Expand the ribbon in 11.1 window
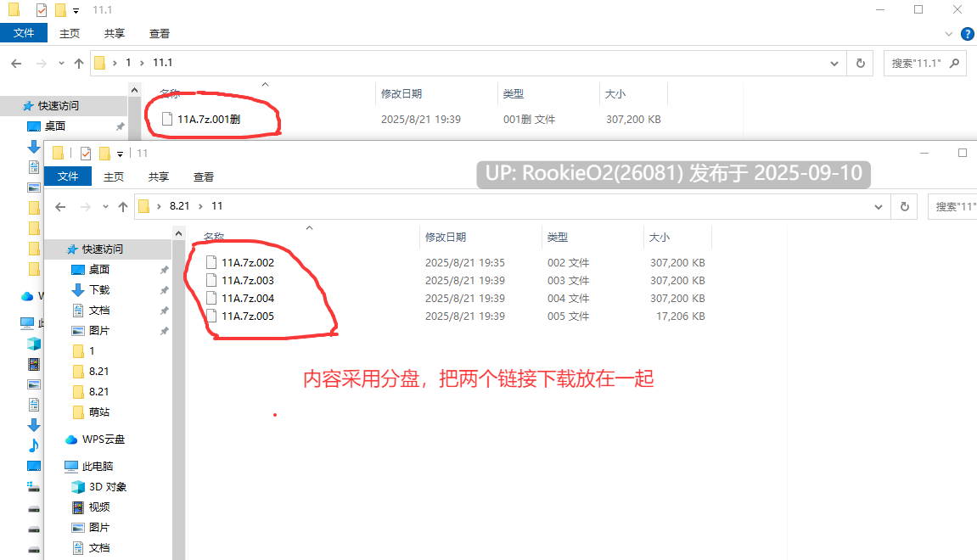 (x=949, y=34)
